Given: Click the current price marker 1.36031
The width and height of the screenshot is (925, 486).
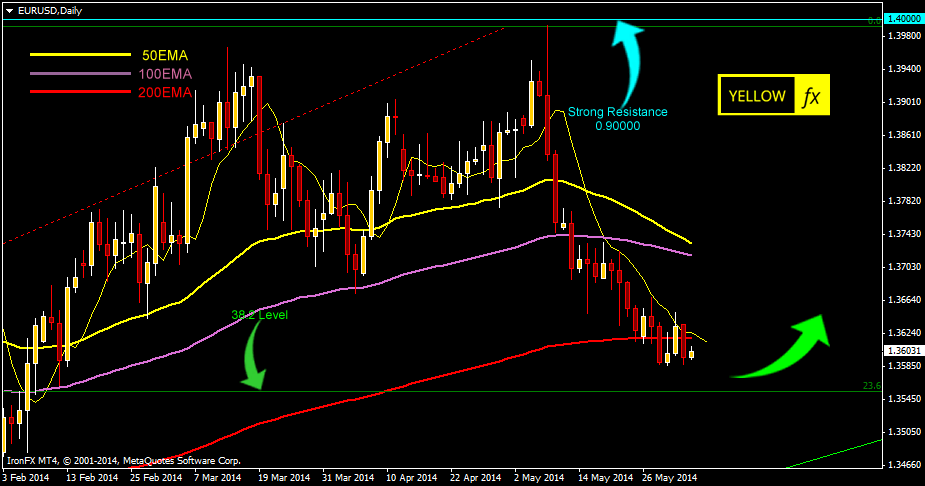Looking at the screenshot, I should (904, 351).
